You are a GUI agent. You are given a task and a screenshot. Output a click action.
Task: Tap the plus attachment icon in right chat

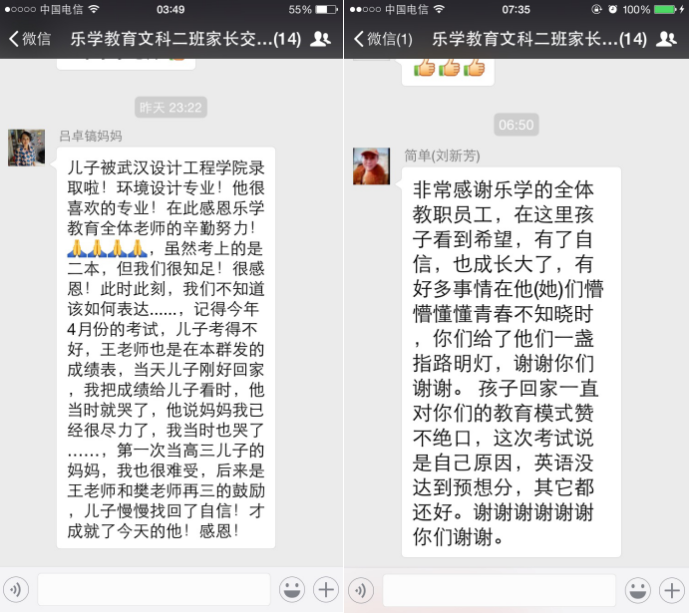[671, 590]
